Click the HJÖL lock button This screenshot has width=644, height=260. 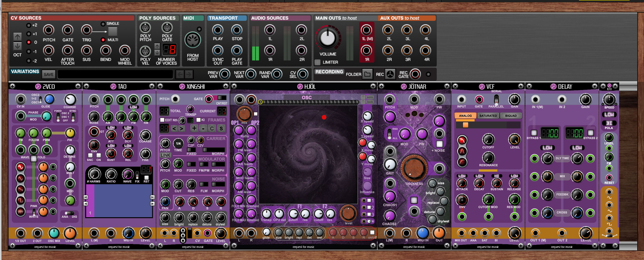370,102
